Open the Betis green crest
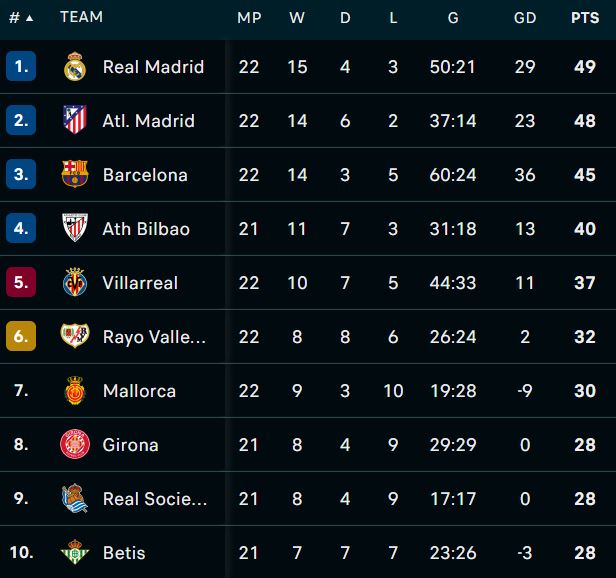The width and height of the screenshot is (616, 578). click(75, 552)
